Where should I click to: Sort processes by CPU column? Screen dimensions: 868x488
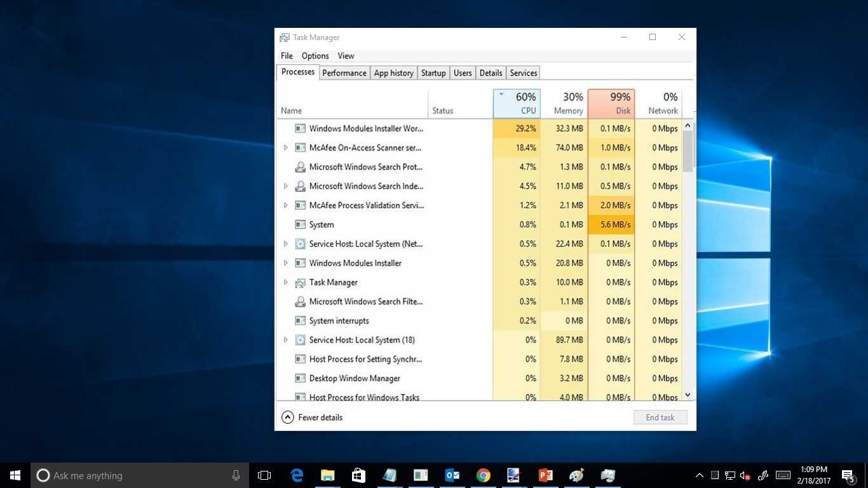(517, 104)
